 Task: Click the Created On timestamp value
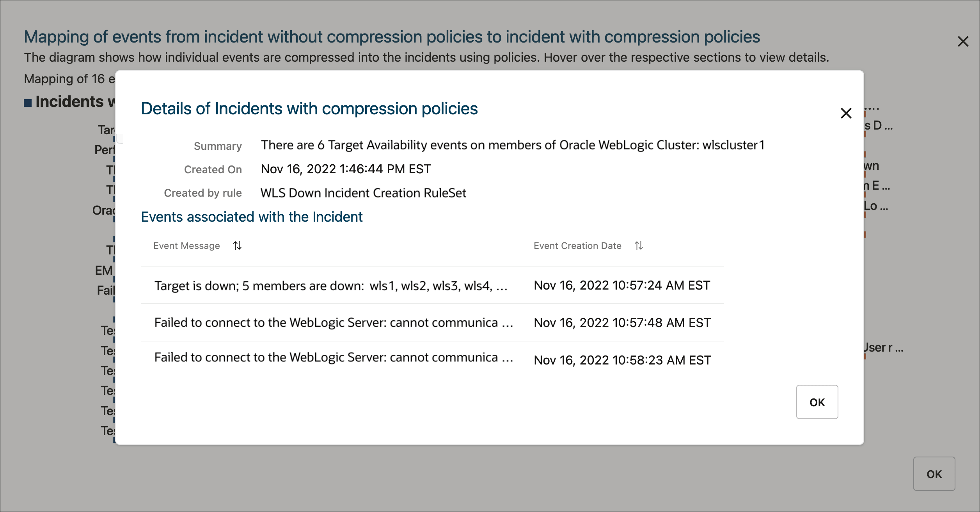tap(346, 169)
